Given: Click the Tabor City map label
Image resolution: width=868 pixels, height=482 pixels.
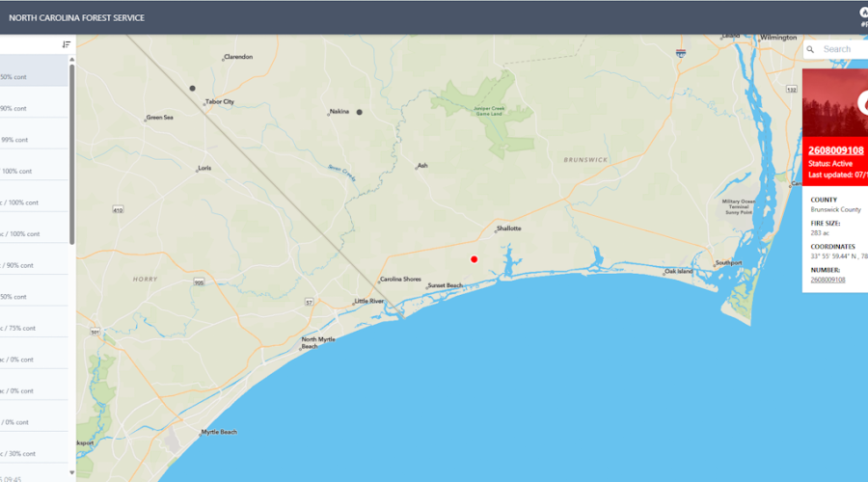Looking at the screenshot, I should [x=220, y=102].
